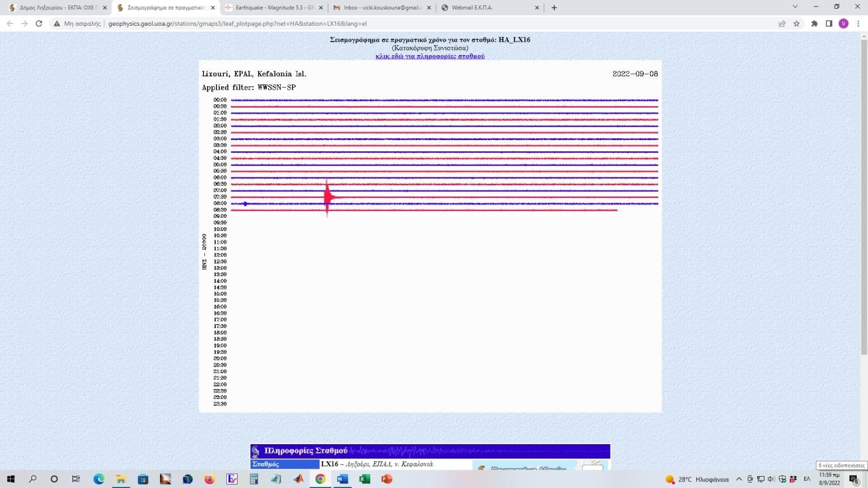This screenshot has height=488, width=868.
Task: Open the tab search dropdown arrow
Action: pyautogui.click(x=795, y=7)
